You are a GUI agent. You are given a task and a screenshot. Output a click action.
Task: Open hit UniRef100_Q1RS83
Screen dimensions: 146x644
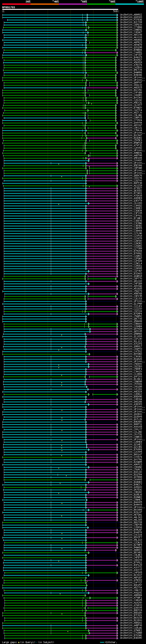131,17
